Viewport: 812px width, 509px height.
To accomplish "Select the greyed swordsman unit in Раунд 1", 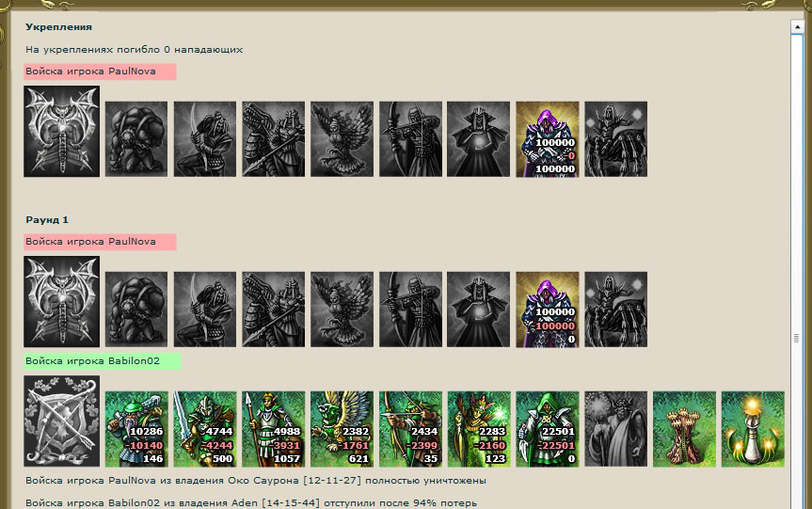I will coord(204,310).
